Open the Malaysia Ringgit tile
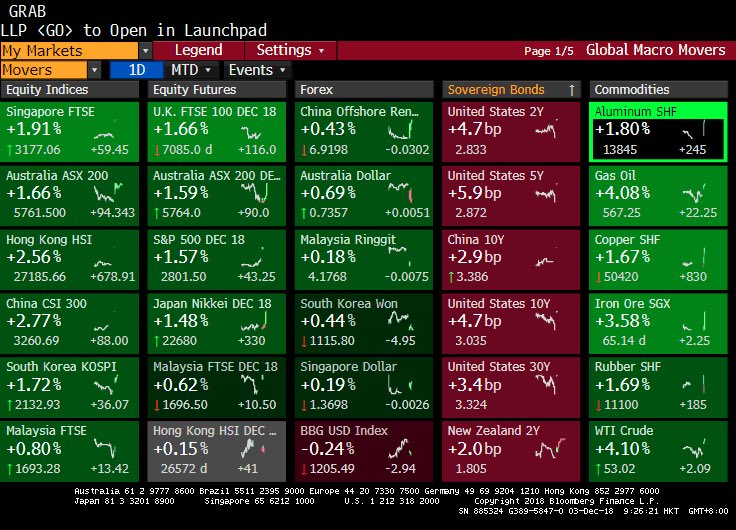Screen dimensions: 736x530 364,260
